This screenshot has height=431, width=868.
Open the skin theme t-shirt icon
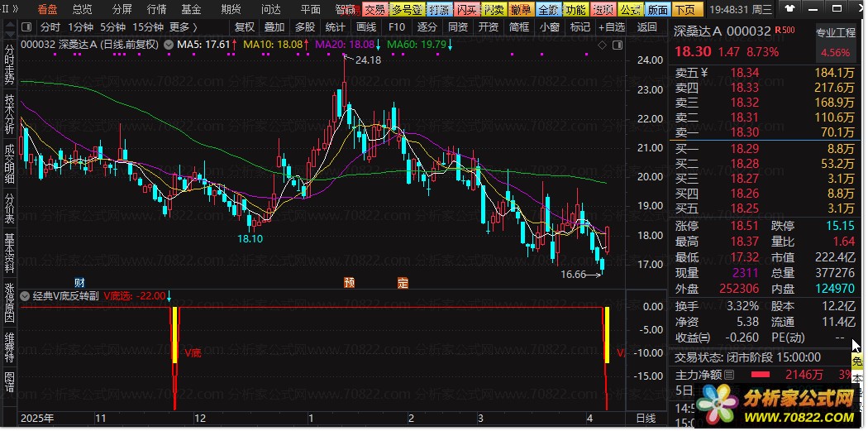coord(789,8)
